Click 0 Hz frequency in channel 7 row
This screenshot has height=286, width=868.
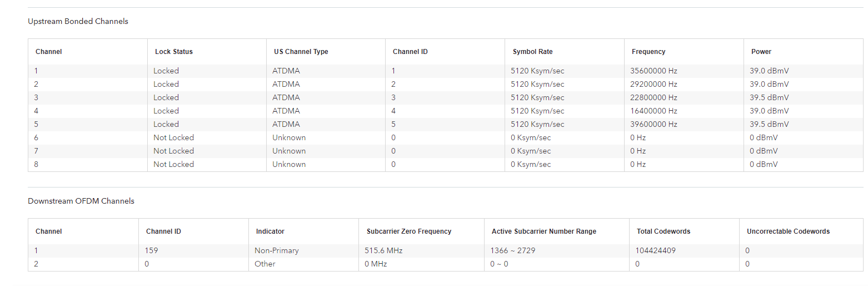tap(638, 151)
